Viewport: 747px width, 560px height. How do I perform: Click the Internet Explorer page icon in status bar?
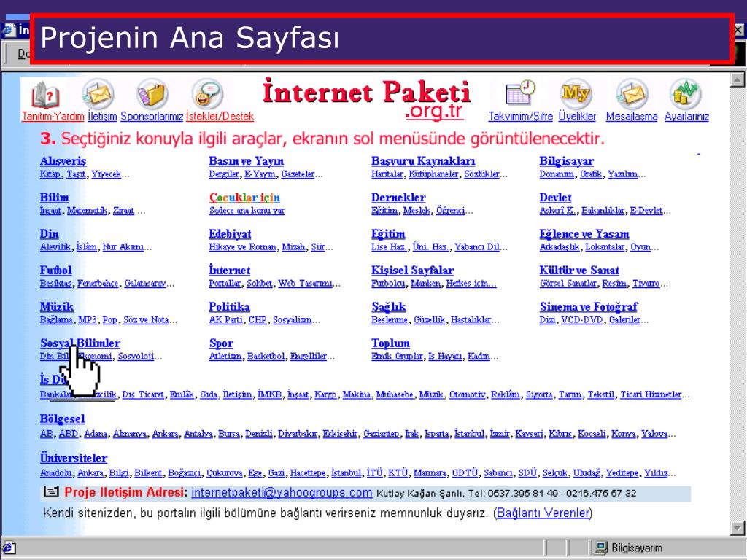[9, 548]
